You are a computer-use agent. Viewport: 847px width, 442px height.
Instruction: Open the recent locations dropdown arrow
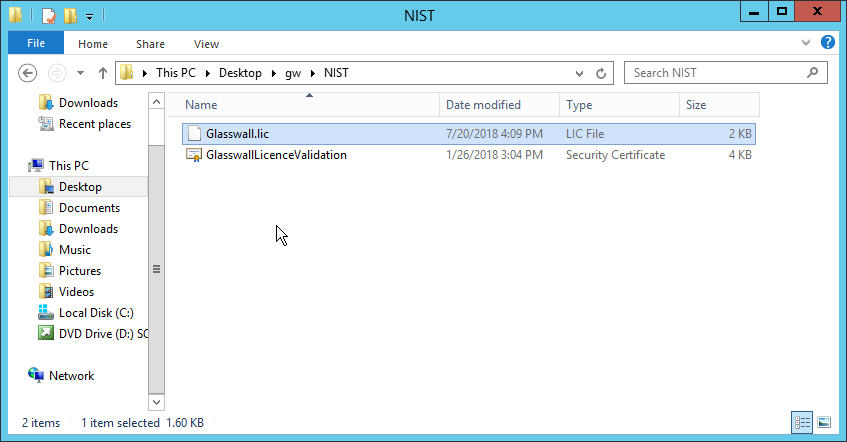point(81,73)
